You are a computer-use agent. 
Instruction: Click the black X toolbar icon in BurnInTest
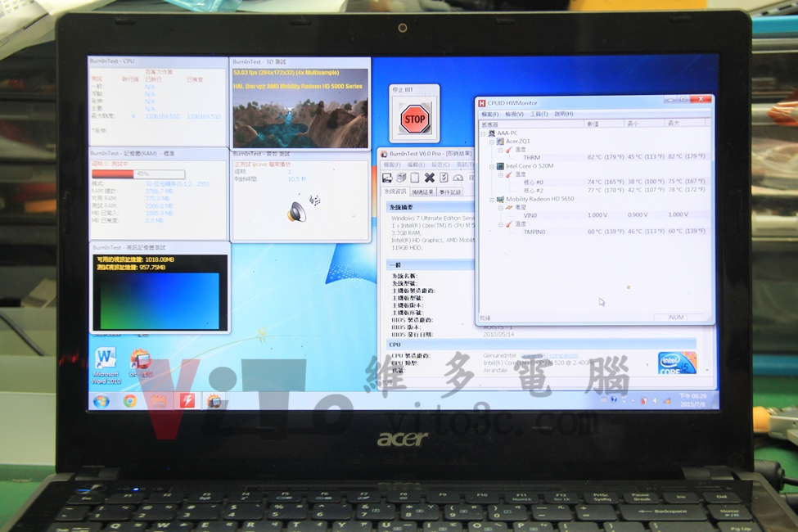tap(430, 177)
